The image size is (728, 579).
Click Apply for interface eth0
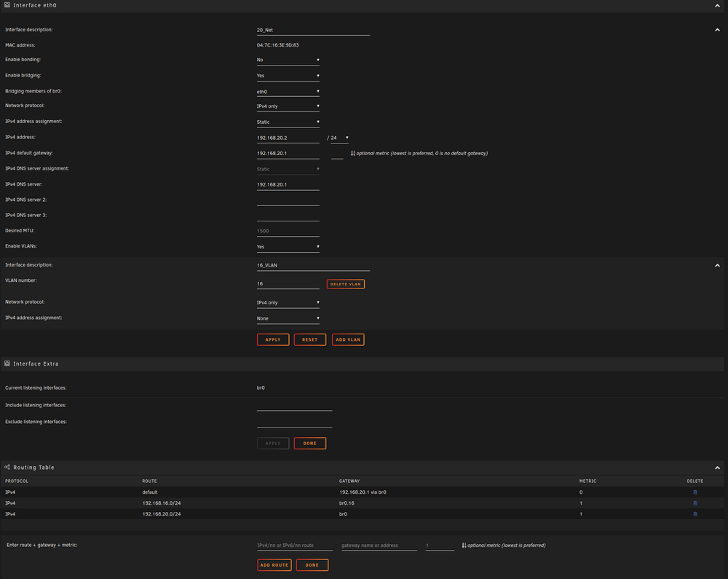[x=273, y=339]
